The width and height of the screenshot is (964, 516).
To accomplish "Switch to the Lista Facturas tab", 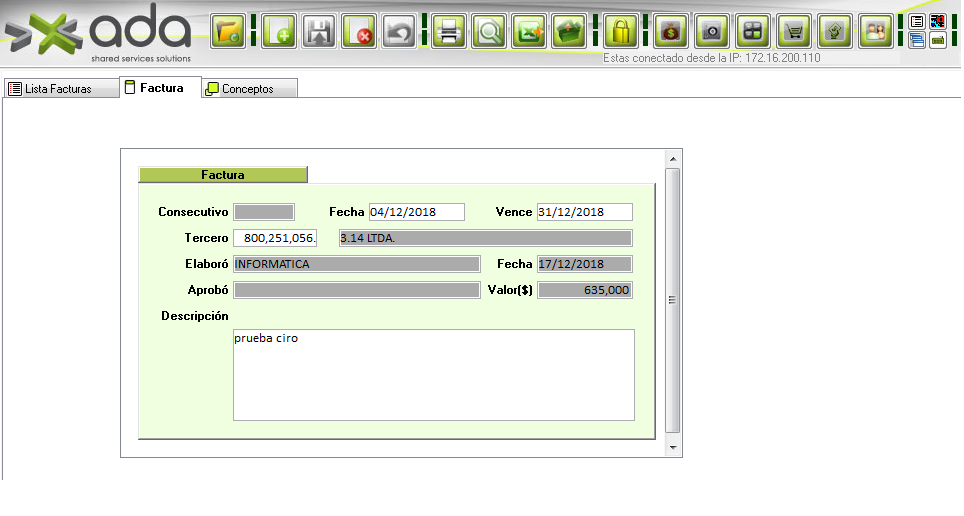I will (61, 89).
